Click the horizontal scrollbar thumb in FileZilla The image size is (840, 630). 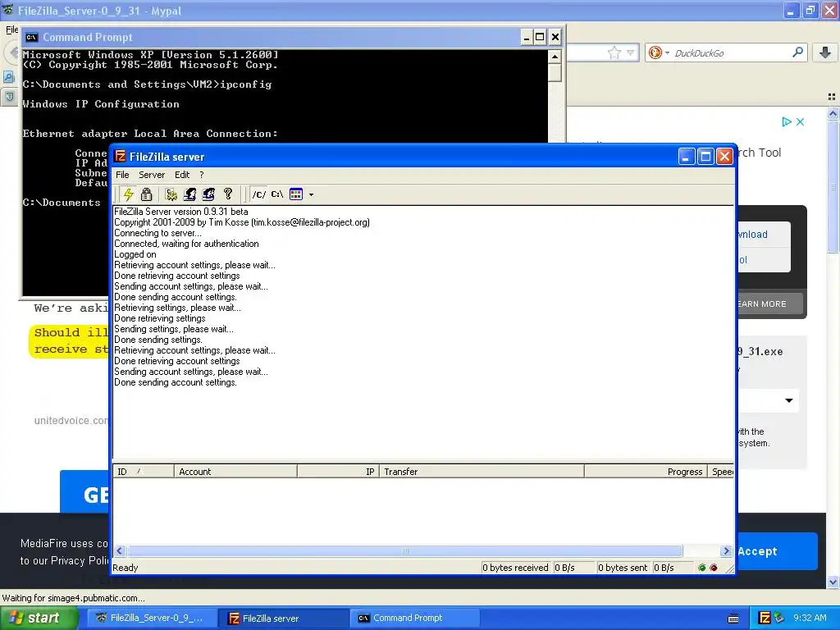[405, 550]
